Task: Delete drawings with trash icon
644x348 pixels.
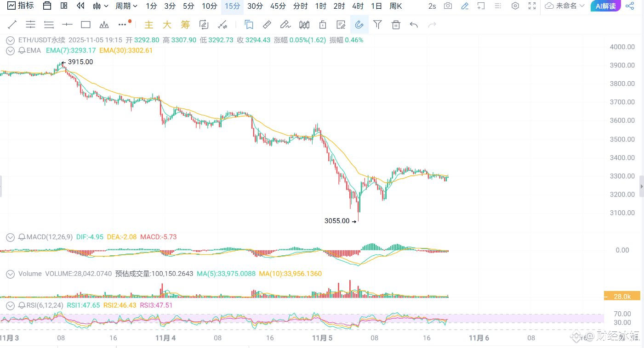Action: click(396, 24)
